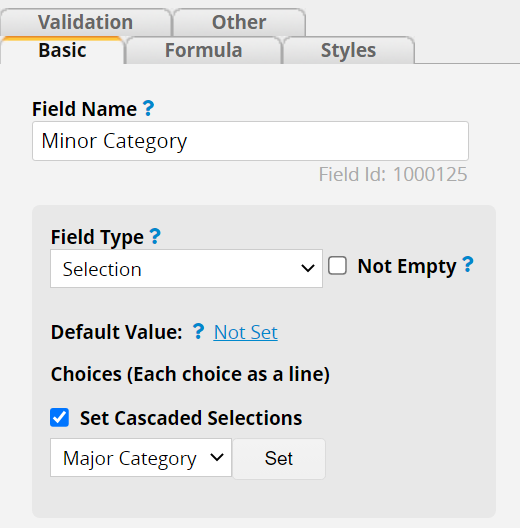This screenshot has height=528, width=520.
Task: Show help for Not Empty option
Action: [468, 265]
